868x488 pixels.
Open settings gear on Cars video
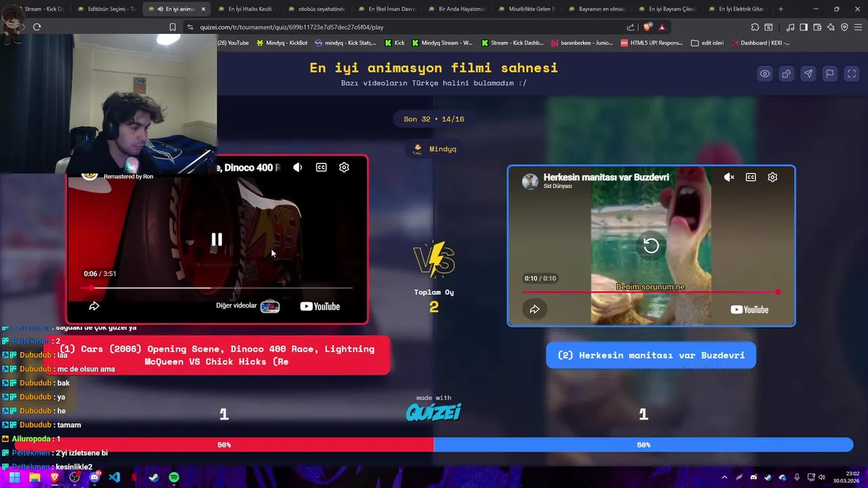[x=344, y=167]
